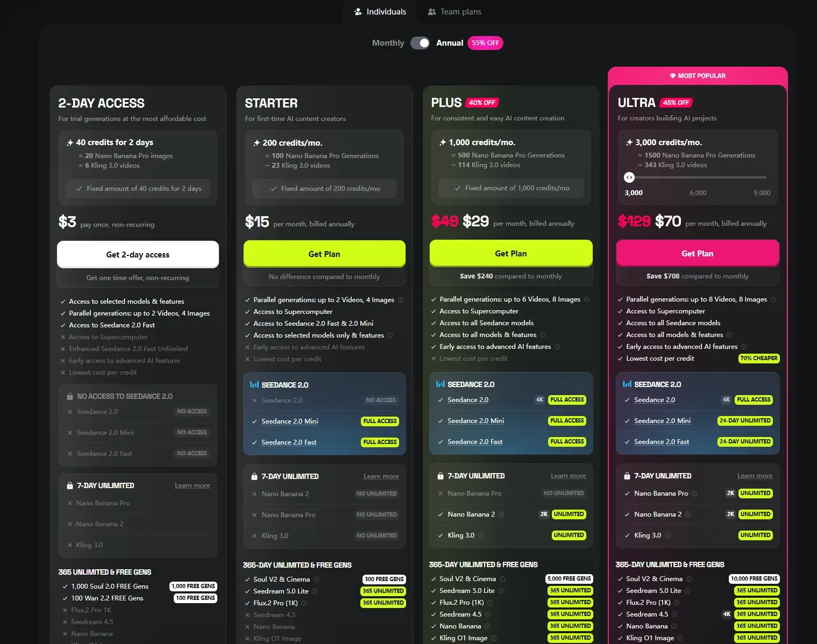The image size is (817, 644).
Task: Click info icon beside Plus Seedream 4.5
Action: tap(488, 614)
